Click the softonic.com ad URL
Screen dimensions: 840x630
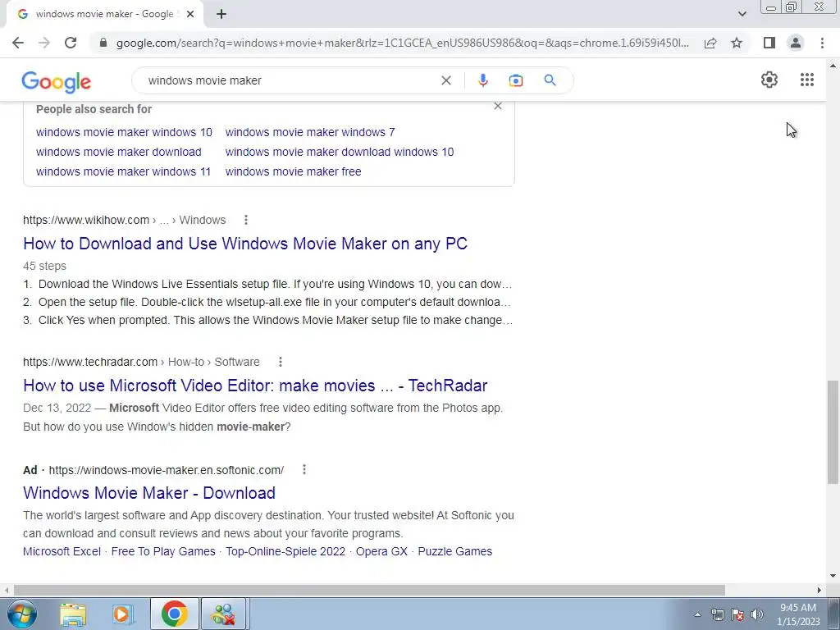pos(166,470)
